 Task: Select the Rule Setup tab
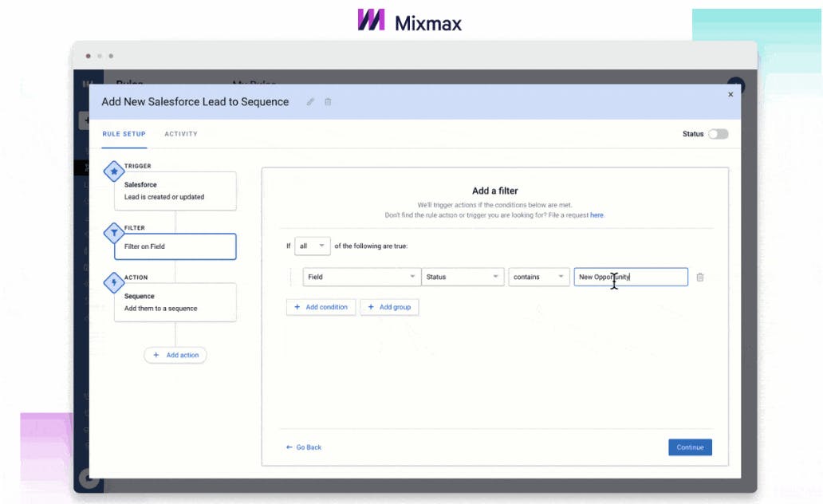[x=124, y=134]
